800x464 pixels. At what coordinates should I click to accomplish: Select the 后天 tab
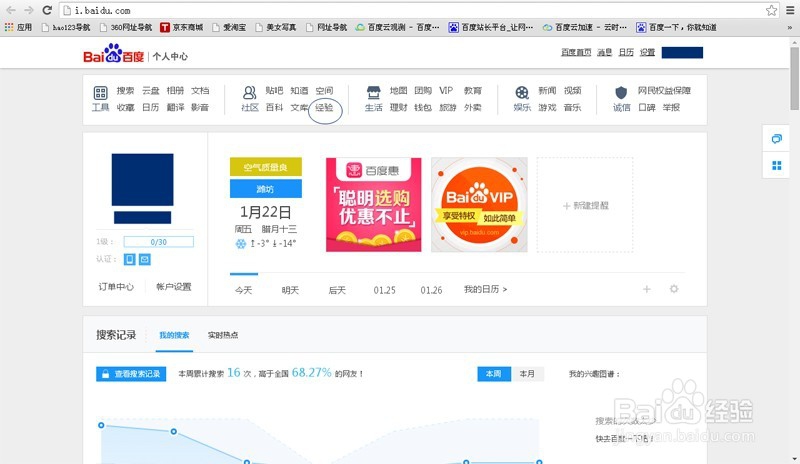pos(337,290)
